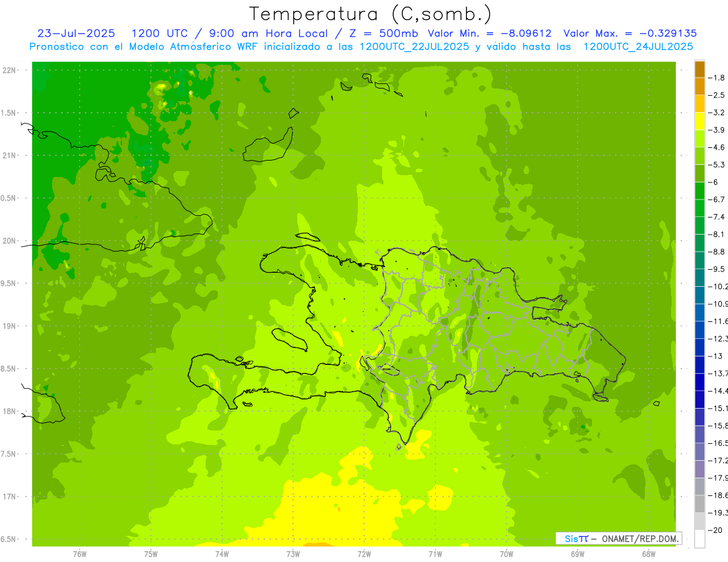728x562 pixels.
Task: Click the "72W" longitude label
Action: [364, 554]
